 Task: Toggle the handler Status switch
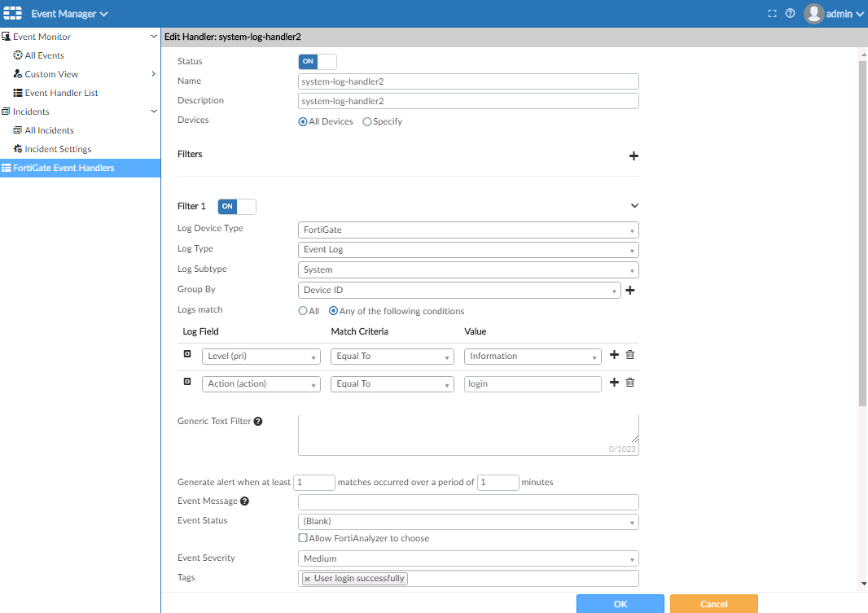(318, 61)
